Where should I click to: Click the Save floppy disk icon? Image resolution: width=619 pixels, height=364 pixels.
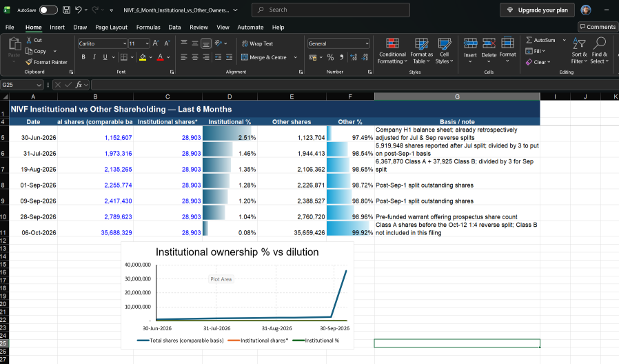click(x=66, y=10)
